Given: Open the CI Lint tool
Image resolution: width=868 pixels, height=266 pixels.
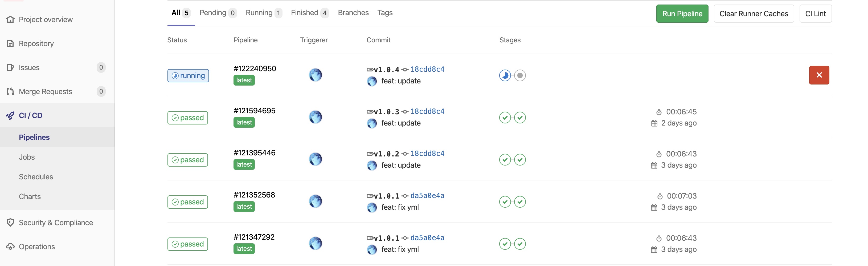Looking at the screenshot, I should [x=815, y=14].
